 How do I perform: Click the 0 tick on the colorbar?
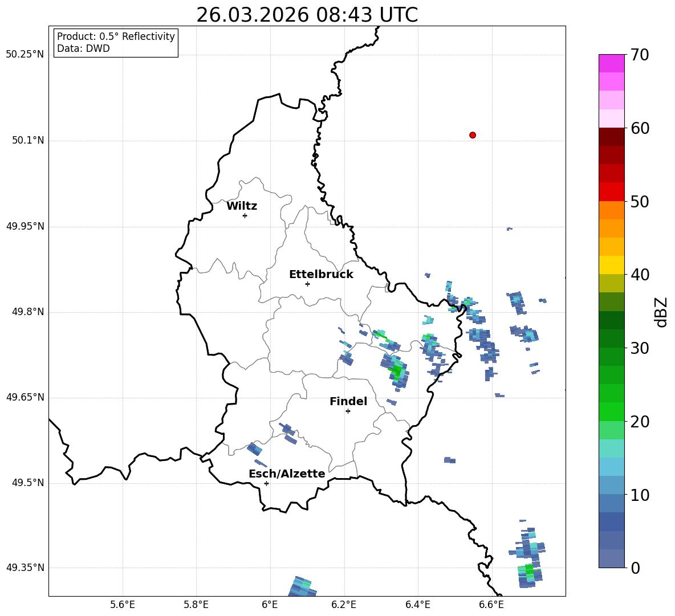point(635,568)
